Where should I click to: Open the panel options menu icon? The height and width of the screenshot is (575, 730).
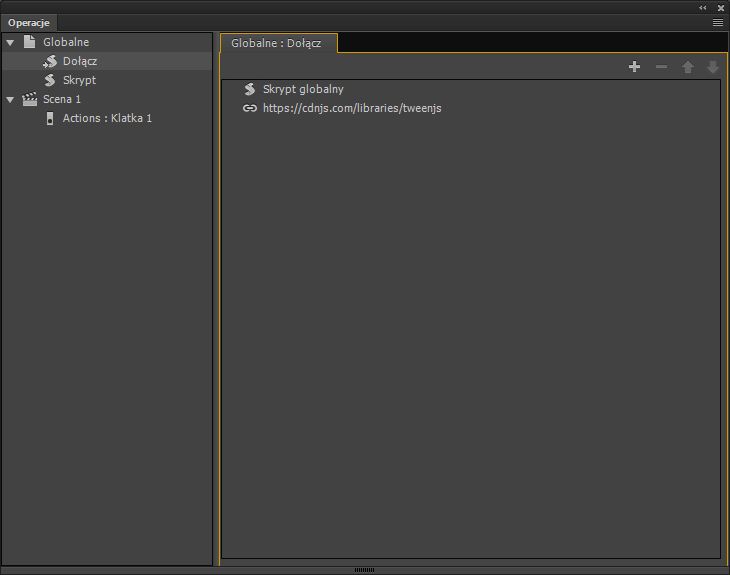718,22
